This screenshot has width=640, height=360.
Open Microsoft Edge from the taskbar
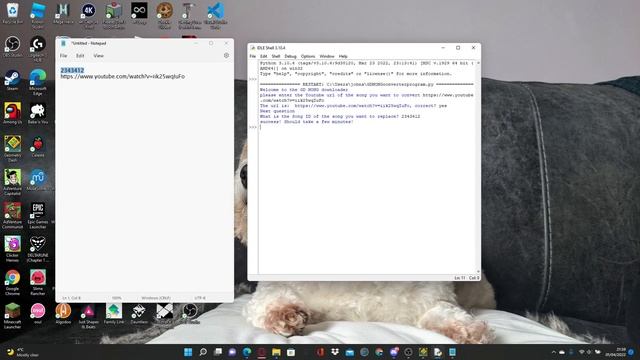point(247,352)
